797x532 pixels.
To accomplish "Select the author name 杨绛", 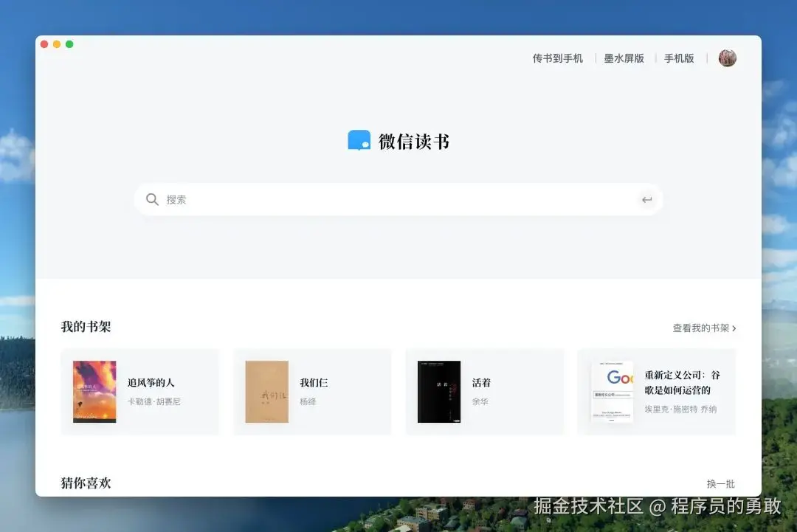I will (x=309, y=402).
